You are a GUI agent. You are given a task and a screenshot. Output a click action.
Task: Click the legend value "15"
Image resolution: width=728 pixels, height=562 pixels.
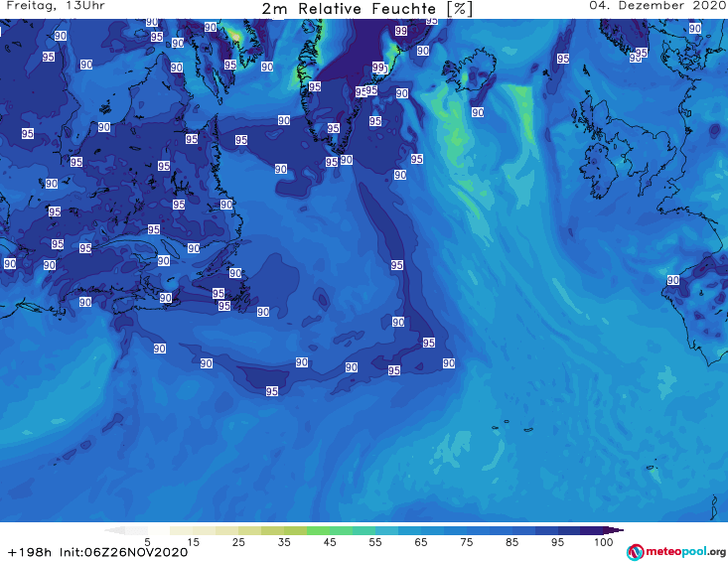pos(193,542)
